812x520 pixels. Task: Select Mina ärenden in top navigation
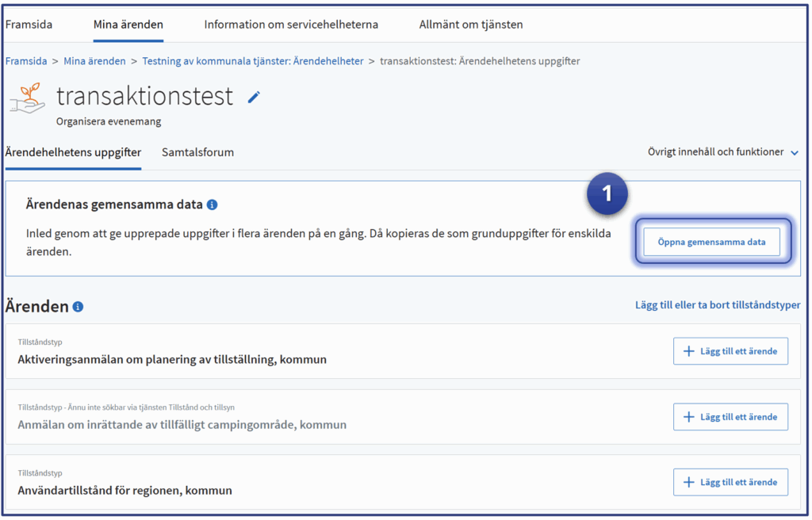[x=128, y=25]
